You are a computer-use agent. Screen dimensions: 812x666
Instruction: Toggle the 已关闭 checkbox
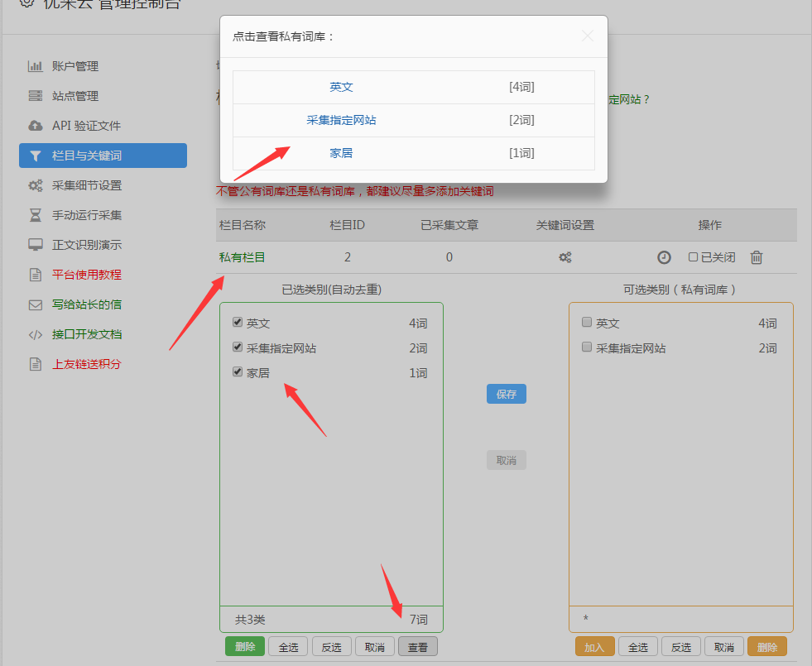694,257
